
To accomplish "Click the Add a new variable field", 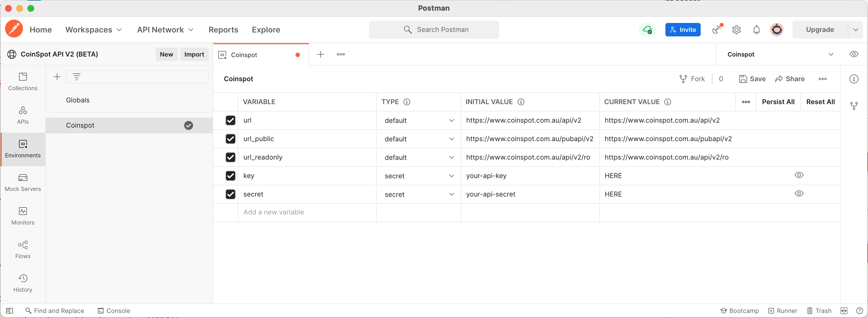I will pyautogui.click(x=307, y=212).
